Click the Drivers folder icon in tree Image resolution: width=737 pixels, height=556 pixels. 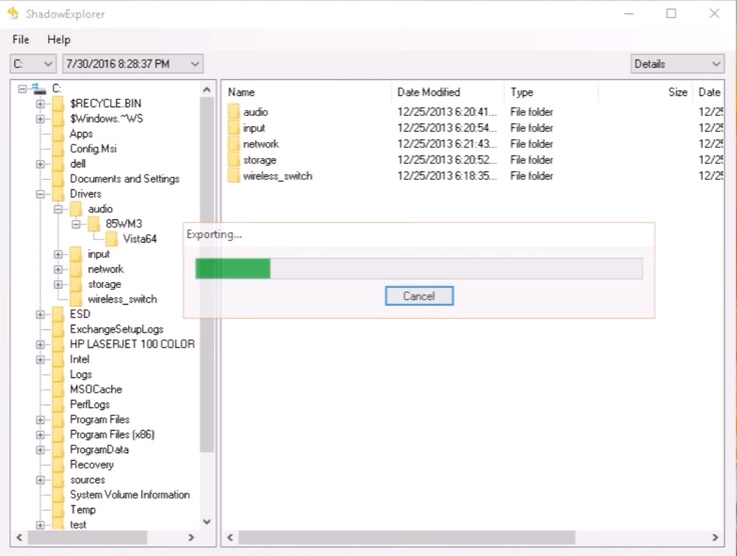(58, 194)
